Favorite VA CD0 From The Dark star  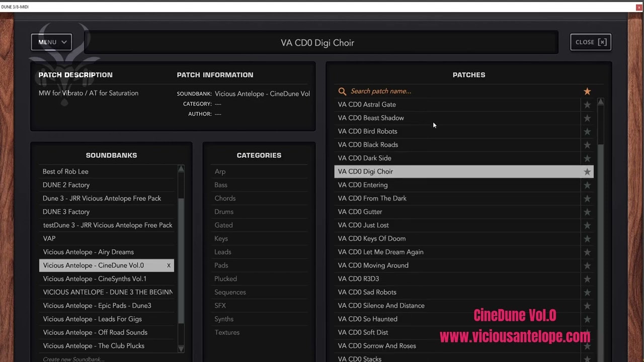(x=587, y=199)
